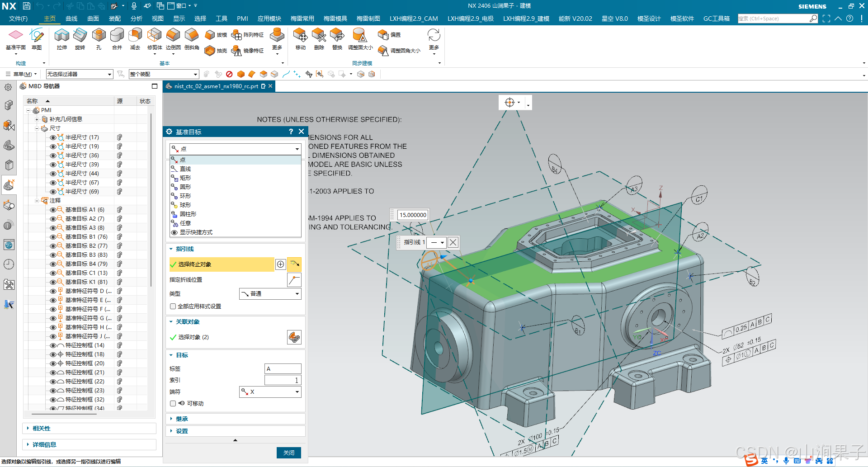Select the 修剪体 trim body tool

coord(155,39)
